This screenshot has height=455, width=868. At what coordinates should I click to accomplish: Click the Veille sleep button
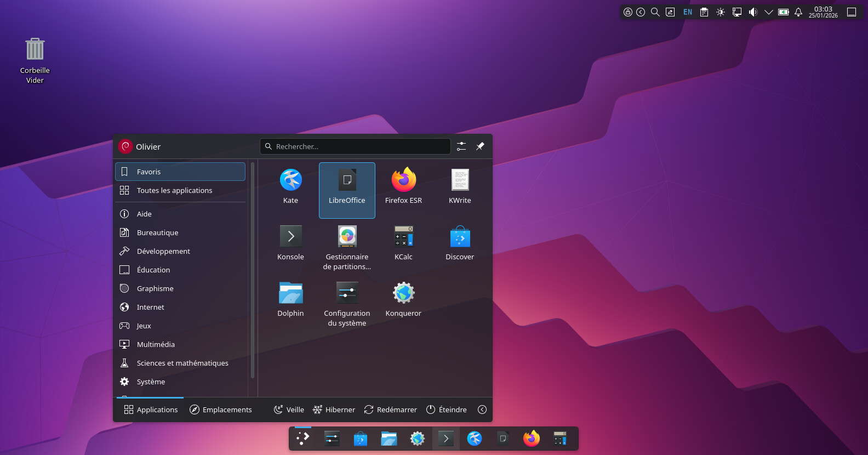[289, 410]
